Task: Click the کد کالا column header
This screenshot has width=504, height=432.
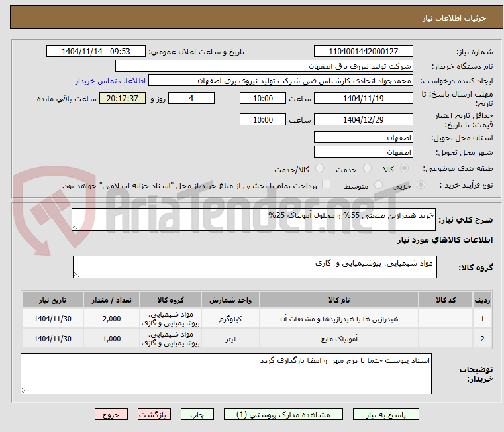Action: tap(446, 300)
